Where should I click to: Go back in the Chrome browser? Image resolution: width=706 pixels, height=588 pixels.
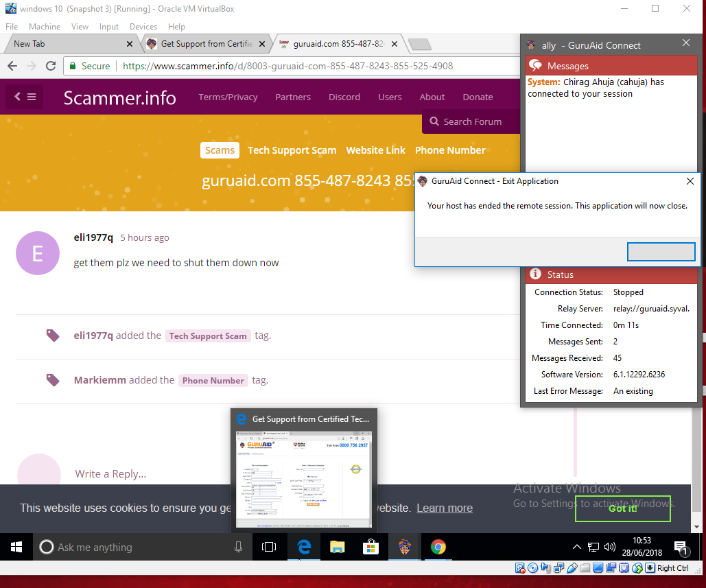[x=12, y=66]
